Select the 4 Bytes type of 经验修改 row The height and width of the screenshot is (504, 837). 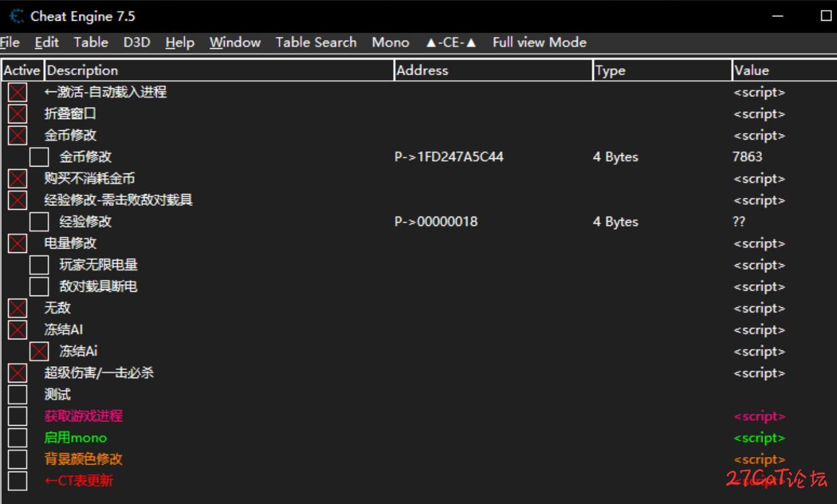click(x=615, y=222)
